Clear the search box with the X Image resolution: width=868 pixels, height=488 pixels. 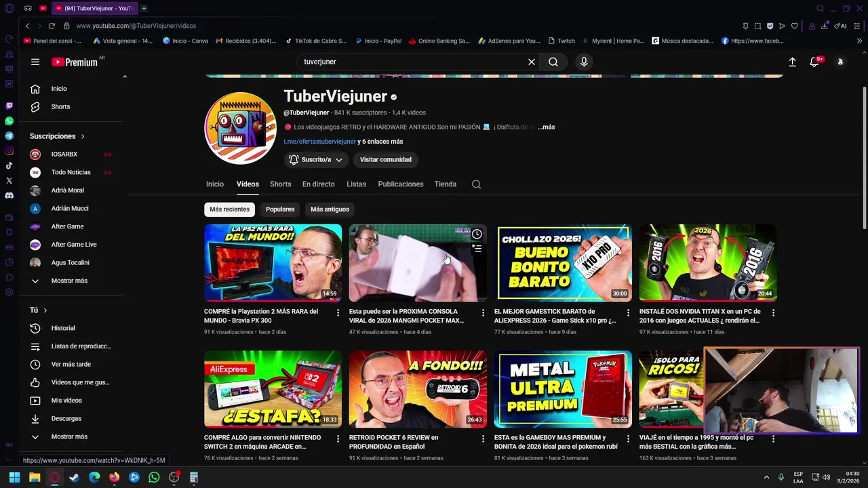532,62
